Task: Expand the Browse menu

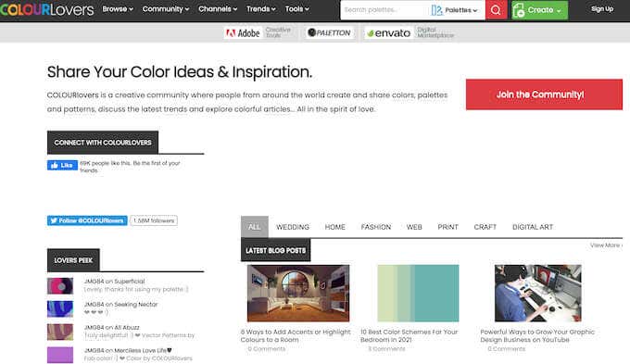Action: (118, 9)
